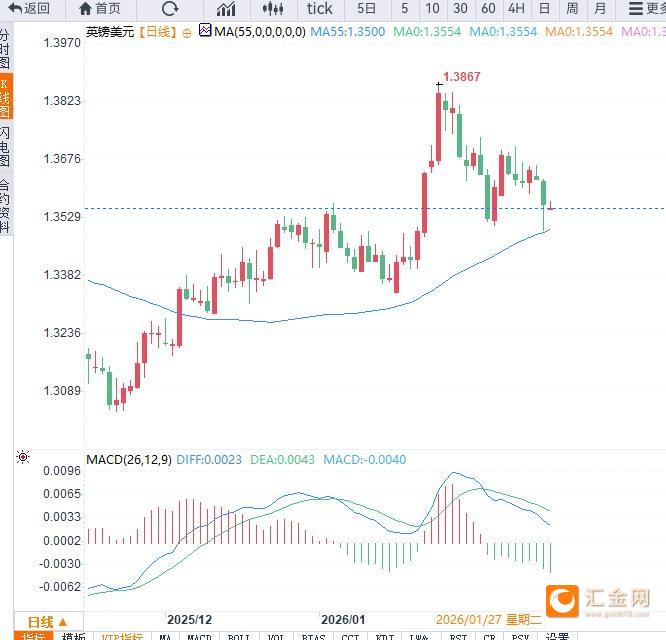The image size is (666, 640).
Task: Click the MACD(26,12,9) label
Action: 129,460
